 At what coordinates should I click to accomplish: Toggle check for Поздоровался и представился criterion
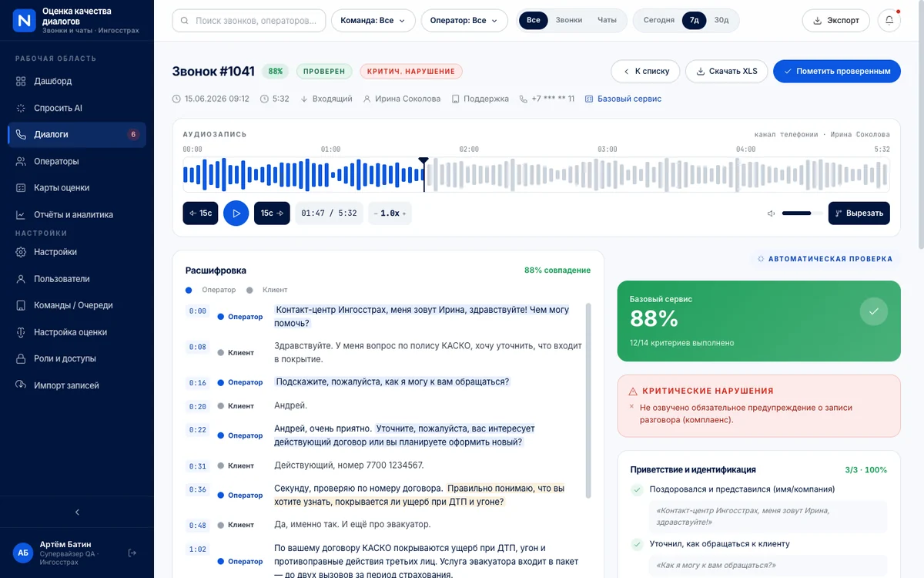(637, 489)
